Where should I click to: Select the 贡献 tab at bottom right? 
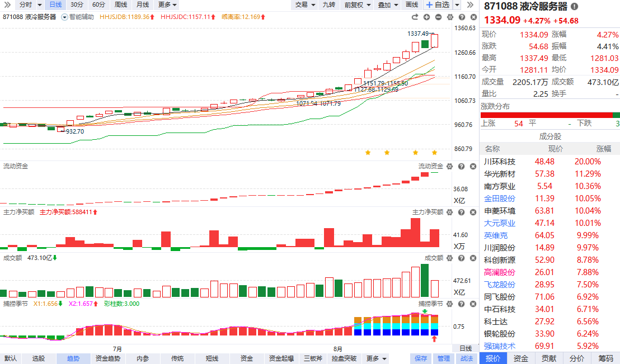(x=549, y=358)
